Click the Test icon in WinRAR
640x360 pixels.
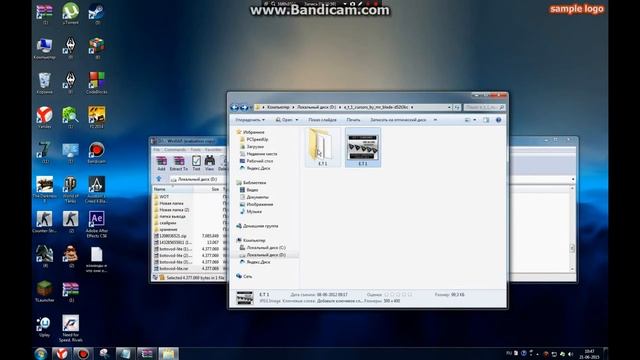tap(196, 163)
